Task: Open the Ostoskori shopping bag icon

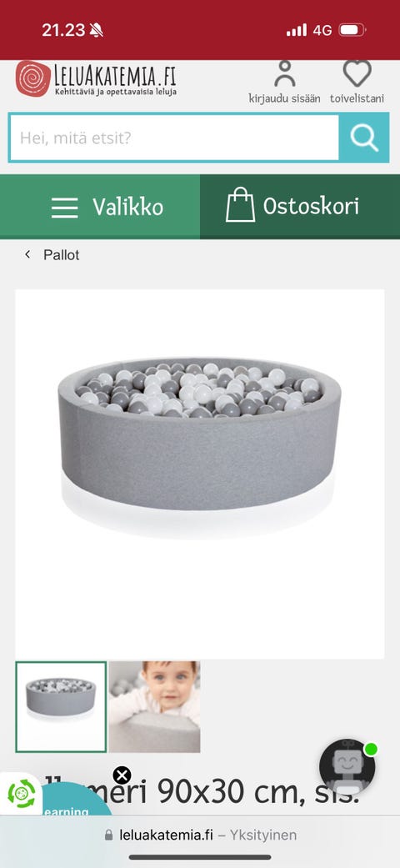Action: click(x=240, y=205)
